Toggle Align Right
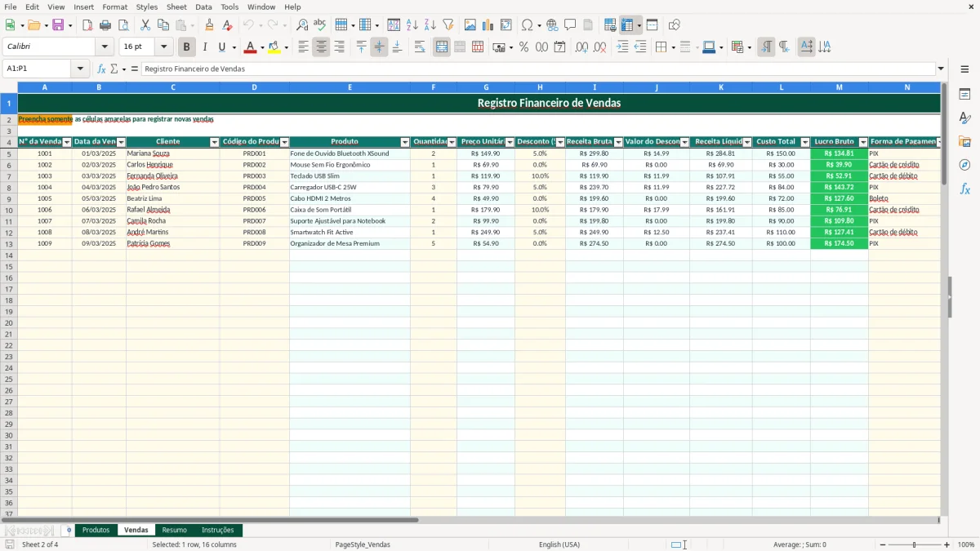 point(339,47)
